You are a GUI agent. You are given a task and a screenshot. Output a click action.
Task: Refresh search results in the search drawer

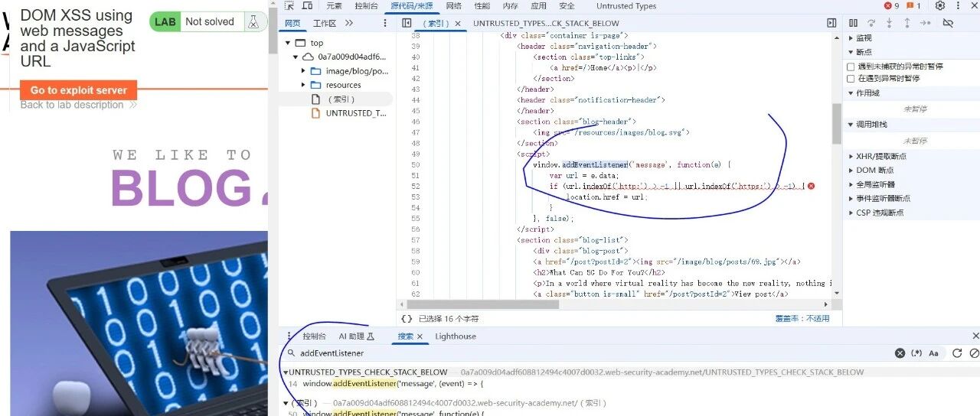pyautogui.click(x=957, y=353)
